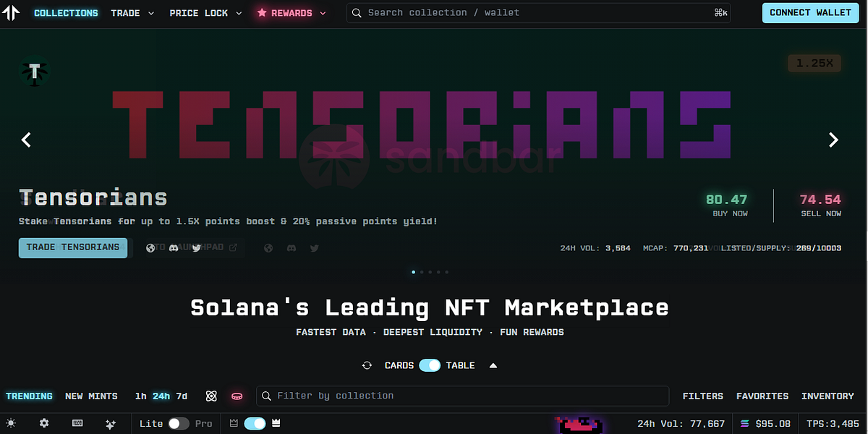Open the TRADE dropdown menu
Image resolution: width=868 pixels, height=434 pixels.
[132, 12]
